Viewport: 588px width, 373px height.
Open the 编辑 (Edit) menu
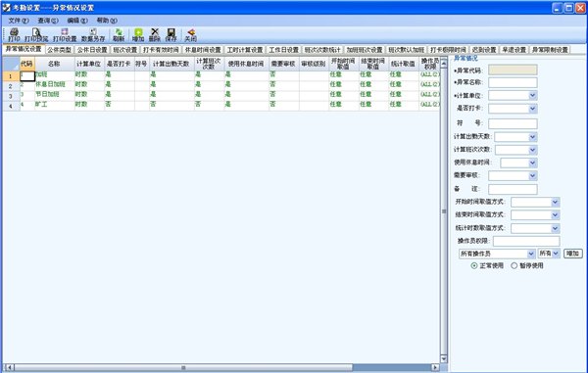click(x=77, y=21)
